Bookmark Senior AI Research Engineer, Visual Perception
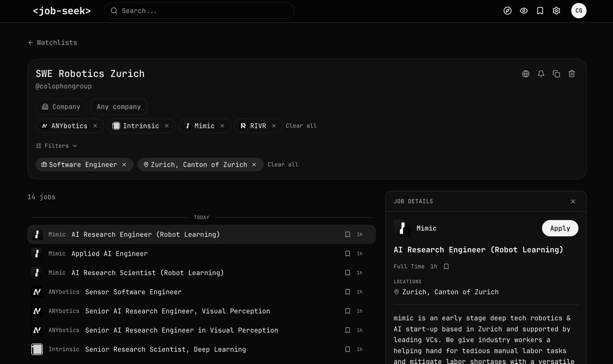 [348, 311]
